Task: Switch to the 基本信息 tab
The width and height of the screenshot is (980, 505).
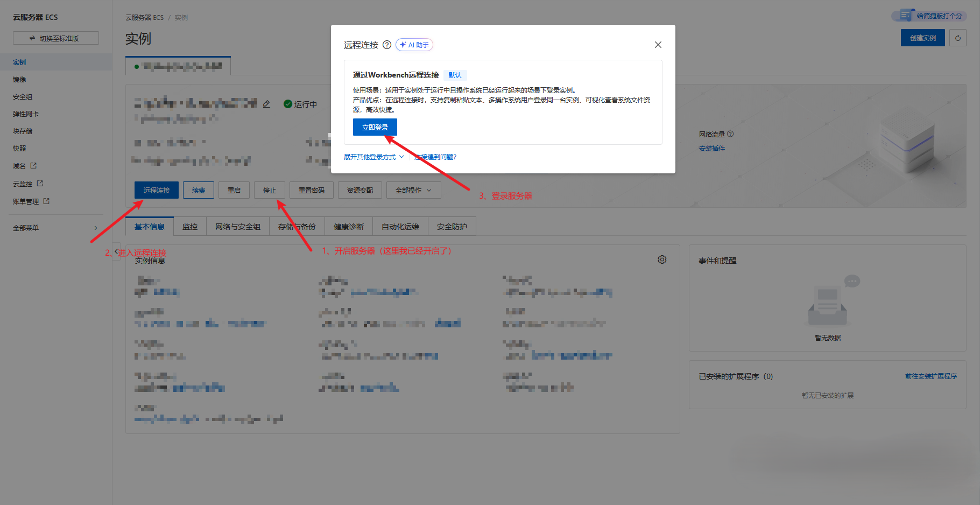Action: pyautogui.click(x=150, y=227)
